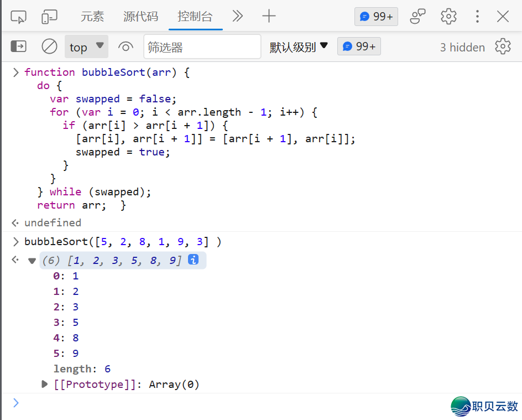This screenshot has height=420, width=522.
Task: Create live expression with eye icon
Action: pyautogui.click(x=126, y=46)
